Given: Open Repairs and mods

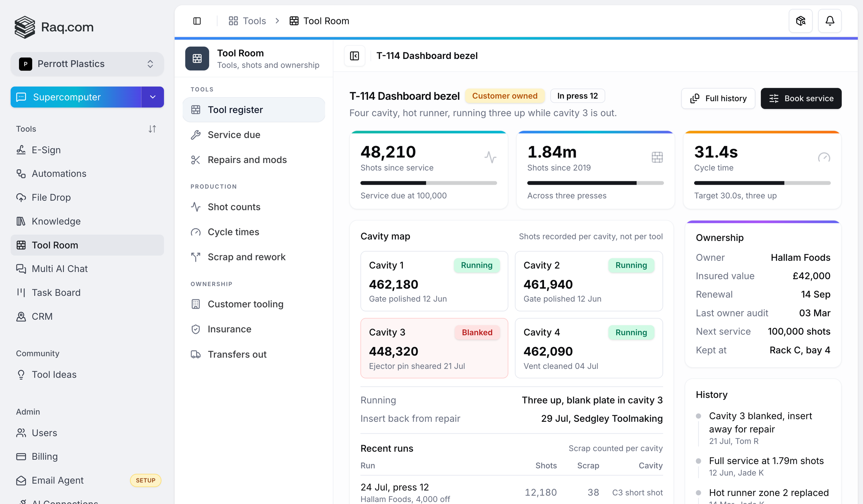Looking at the screenshot, I should 254,160.
